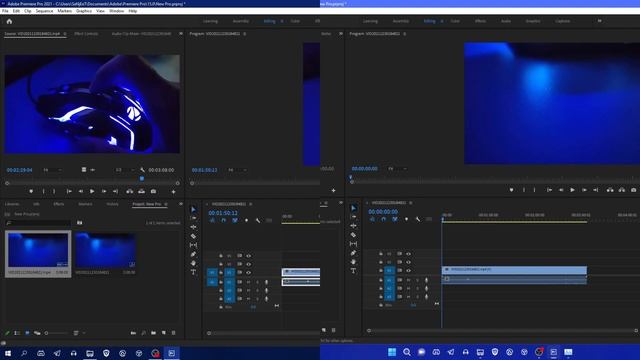
Task: Click Extract button in right Program monitor
Action: (622, 190)
